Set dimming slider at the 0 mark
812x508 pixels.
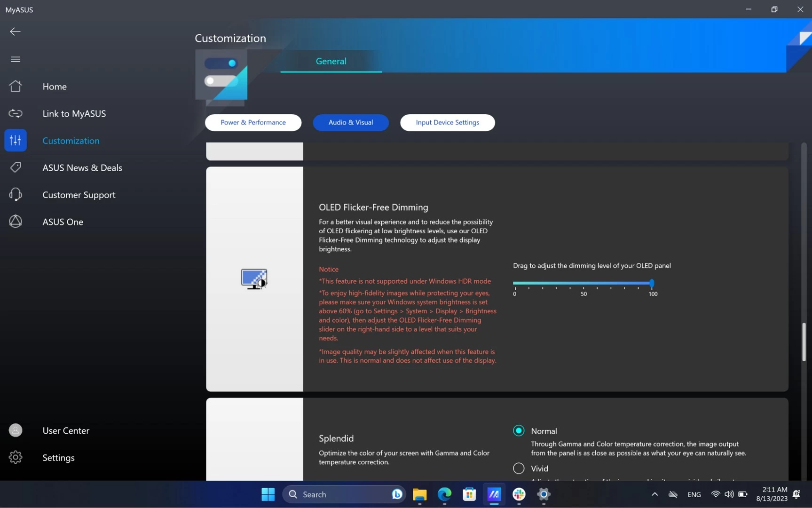point(514,283)
